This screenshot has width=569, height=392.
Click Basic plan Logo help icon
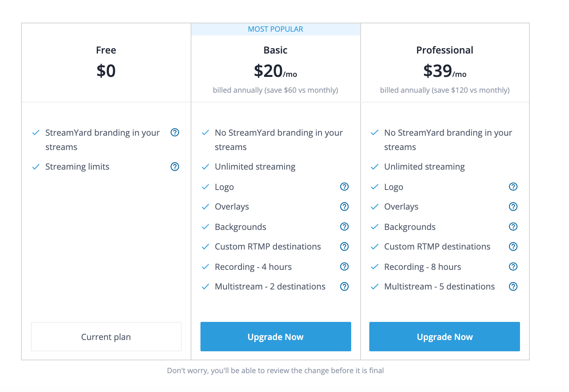344,187
